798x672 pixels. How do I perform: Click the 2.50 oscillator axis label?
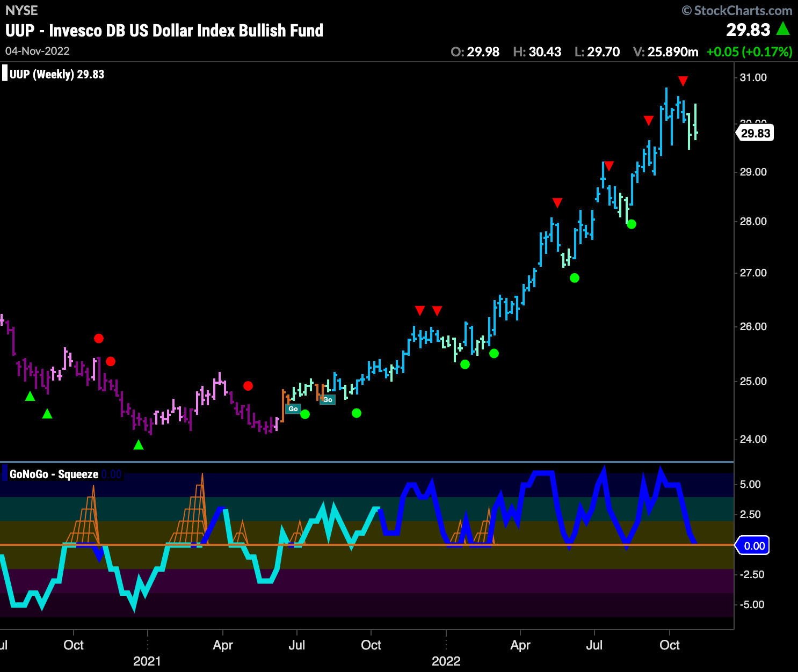pos(750,514)
